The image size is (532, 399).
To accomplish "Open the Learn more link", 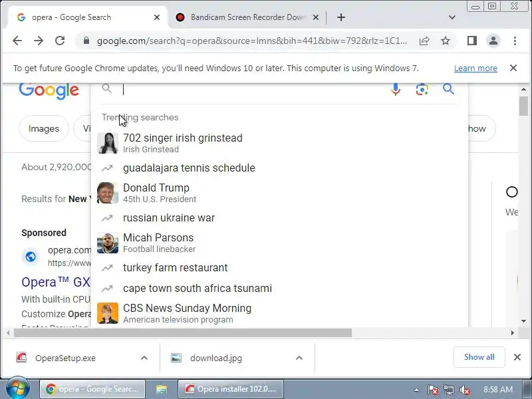I will coord(475,68).
